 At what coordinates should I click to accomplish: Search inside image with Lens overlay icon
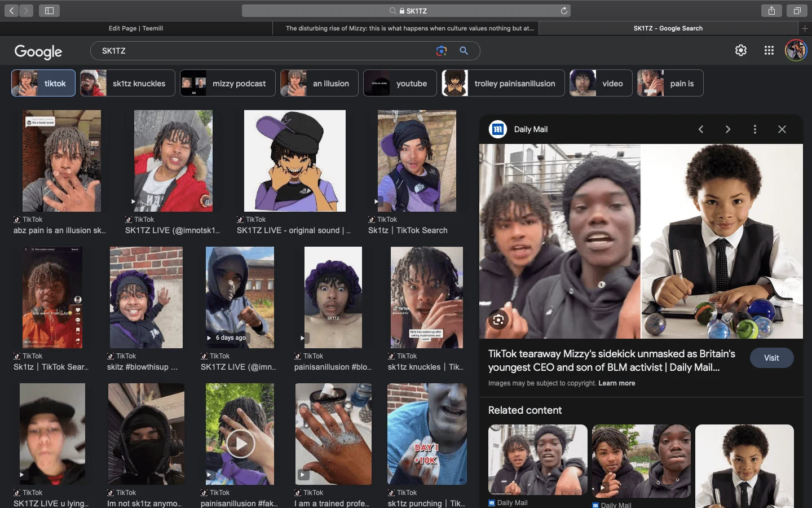(498, 320)
